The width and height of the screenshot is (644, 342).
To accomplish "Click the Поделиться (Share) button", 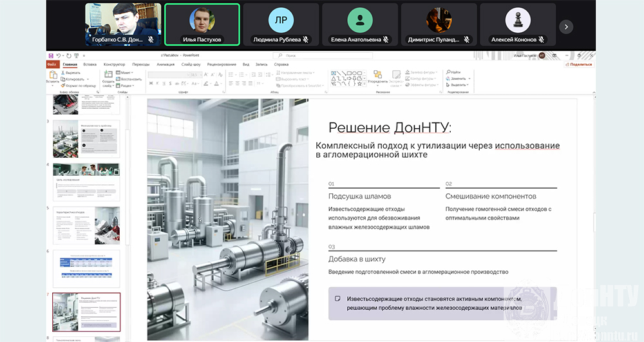I will [579, 64].
